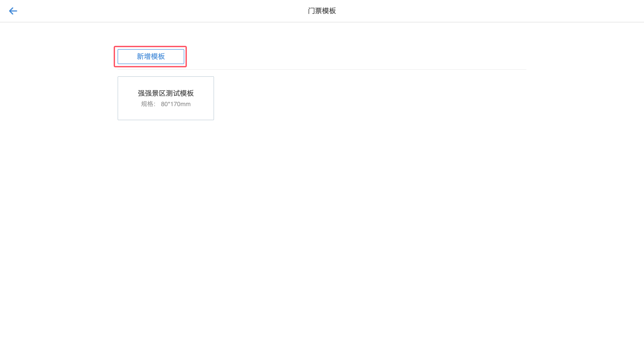This screenshot has height=350, width=644.
Task: Click the 强强 characters in the card title
Action: pos(145,93)
